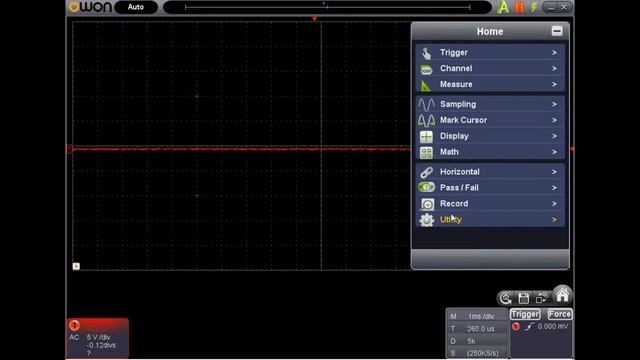This screenshot has width=640, height=360.
Task: Expand the Display submenu arrow
Action: (x=554, y=136)
